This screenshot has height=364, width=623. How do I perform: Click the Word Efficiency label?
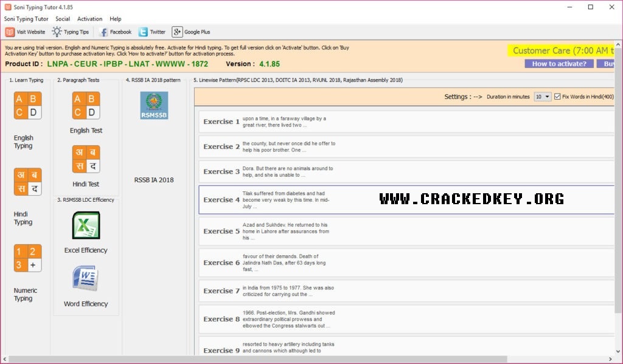[86, 304]
